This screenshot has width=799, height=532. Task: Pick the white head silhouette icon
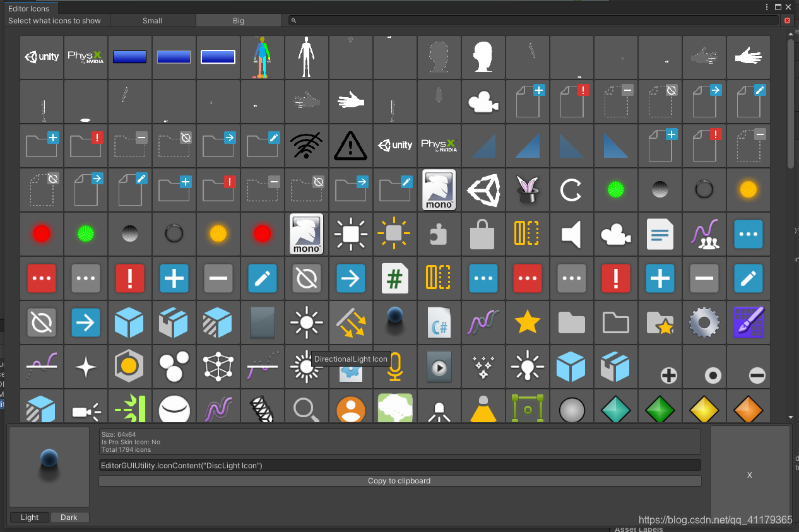(x=483, y=57)
